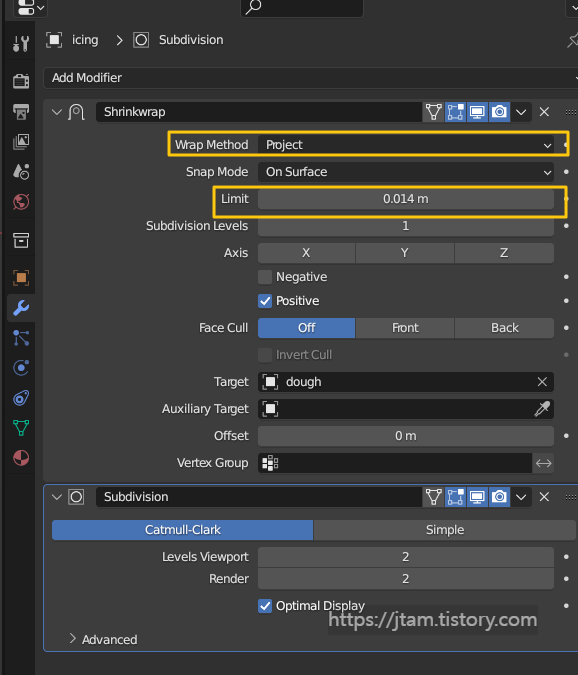Toggle Shrinkwrap On Cage display
This screenshot has height=675, width=578.
(x=433, y=112)
